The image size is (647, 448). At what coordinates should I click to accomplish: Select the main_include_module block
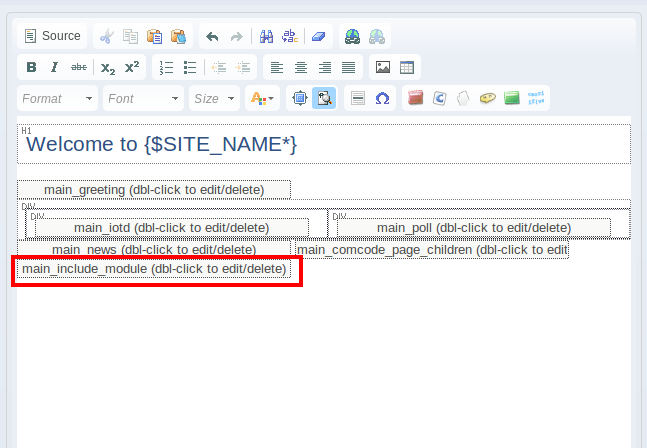coord(155,270)
